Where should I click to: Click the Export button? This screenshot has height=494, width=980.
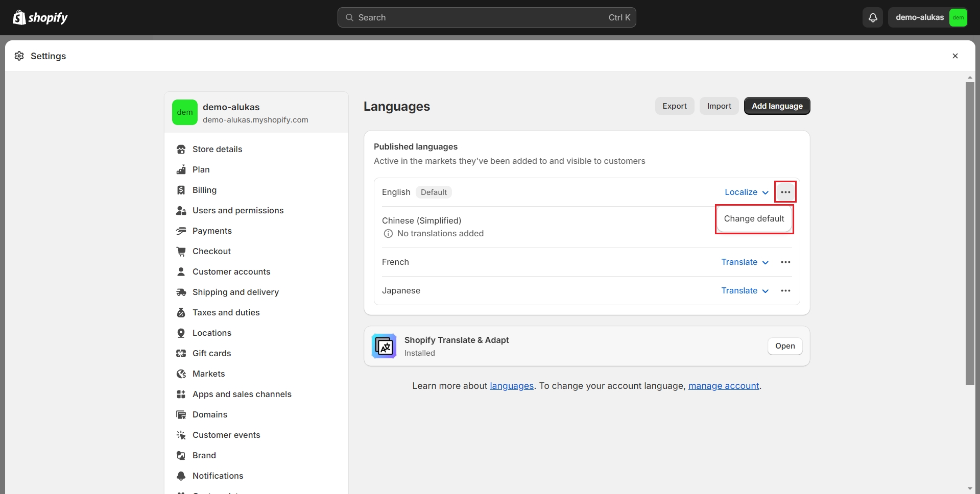674,106
